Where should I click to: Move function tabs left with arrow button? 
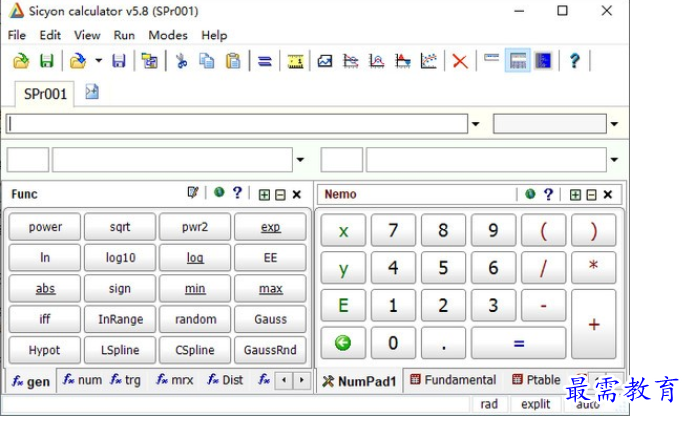coord(284,380)
